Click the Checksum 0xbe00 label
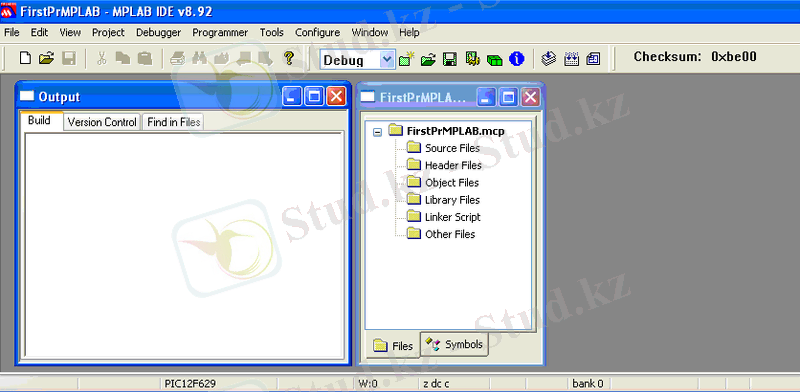Viewport: 800px width, 392px height. 695,57
